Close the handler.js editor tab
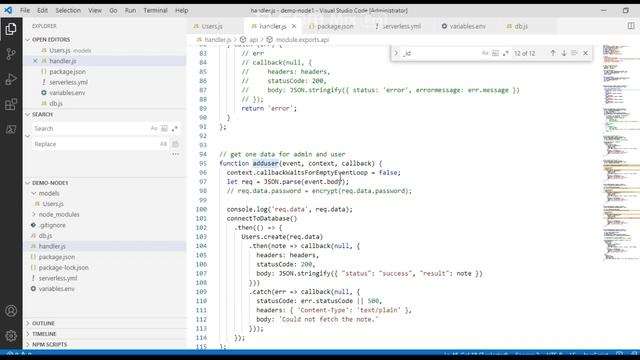The width and height of the screenshot is (640, 360). 294,26
